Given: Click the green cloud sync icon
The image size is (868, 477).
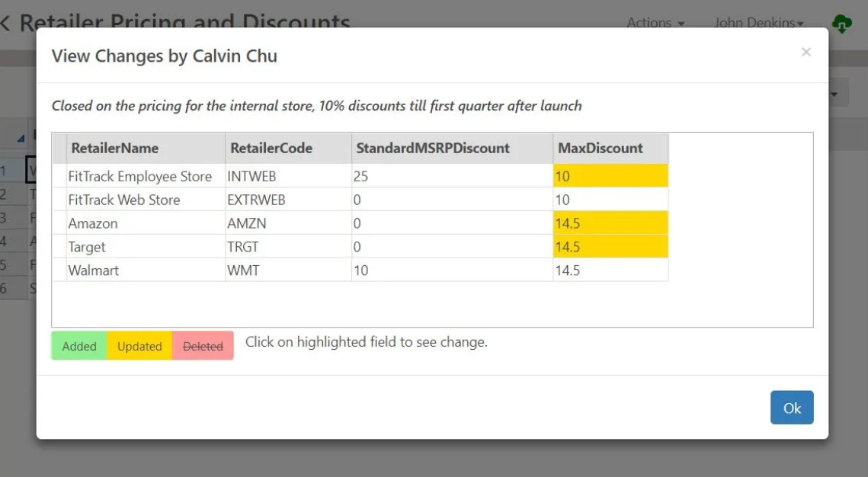Looking at the screenshot, I should (x=841, y=24).
